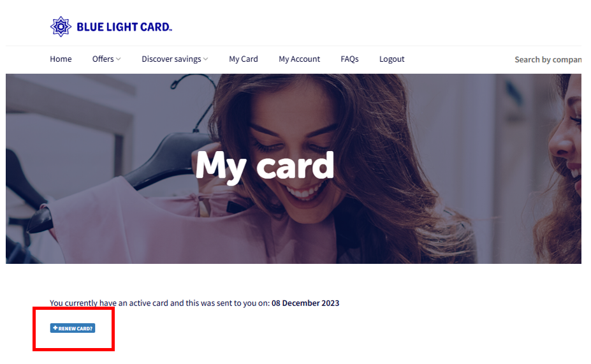Open the Discover savings menu label
The height and width of the screenshot is (364, 591).
[171, 59]
